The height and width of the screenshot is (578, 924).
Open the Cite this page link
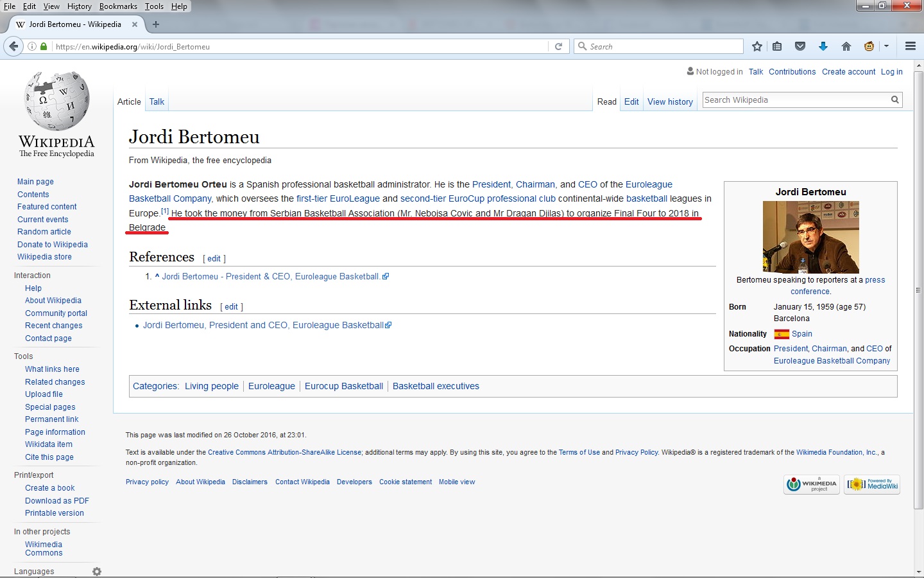point(49,457)
